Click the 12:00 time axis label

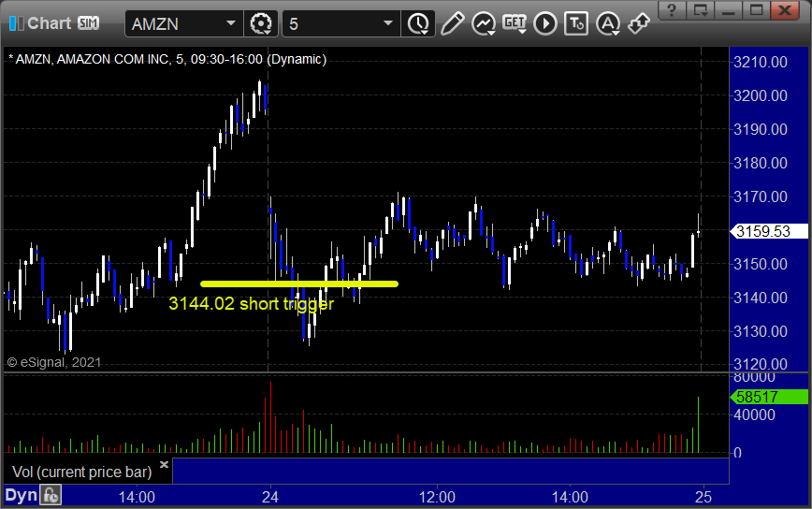(x=437, y=498)
